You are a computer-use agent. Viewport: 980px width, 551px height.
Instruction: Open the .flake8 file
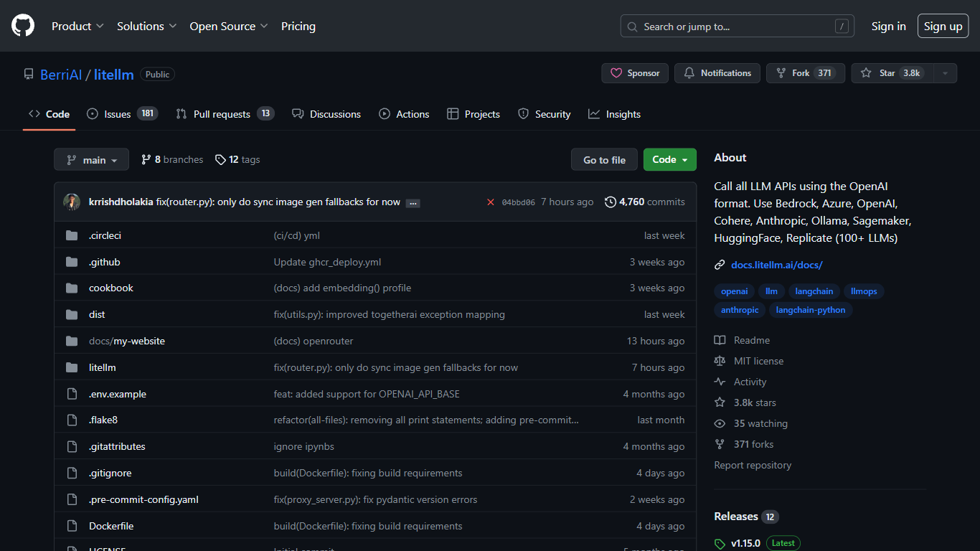click(x=103, y=420)
